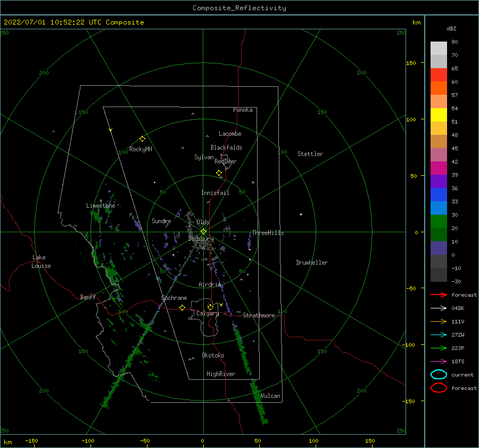The width and height of the screenshot is (479, 448).
Task: Click the yellow radar-site diamond at map center
Action: (203, 232)
